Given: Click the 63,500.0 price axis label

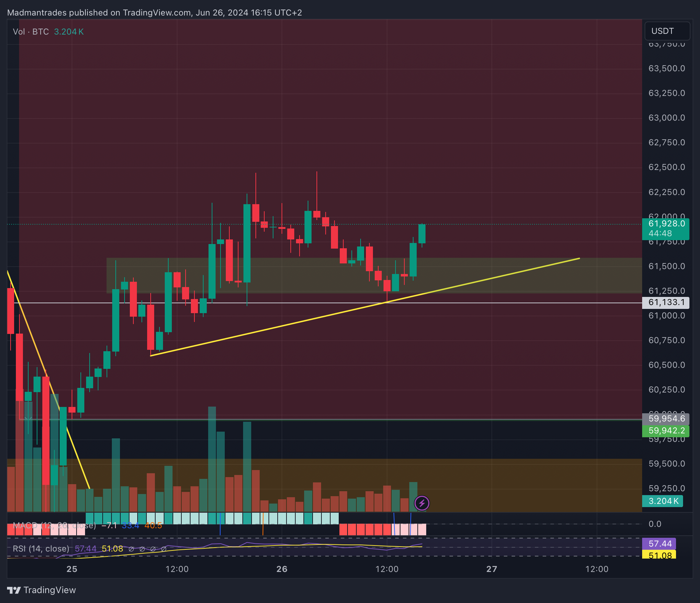Looking at the screenshot, I should 667,68.
